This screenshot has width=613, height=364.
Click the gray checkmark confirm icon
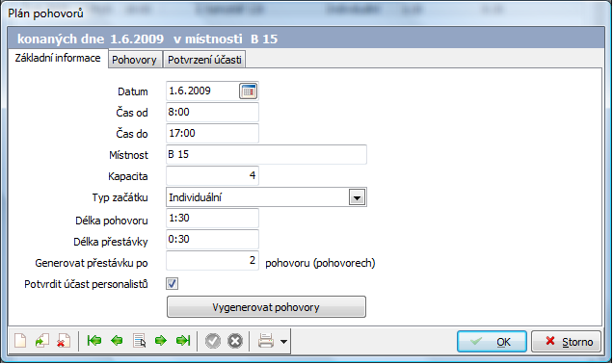pos(213,341)
